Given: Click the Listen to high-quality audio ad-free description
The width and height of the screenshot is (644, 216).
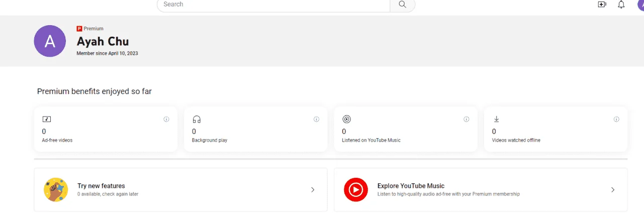Looking at the screenshot, I should pyautogui.click(x=449, y=194).
